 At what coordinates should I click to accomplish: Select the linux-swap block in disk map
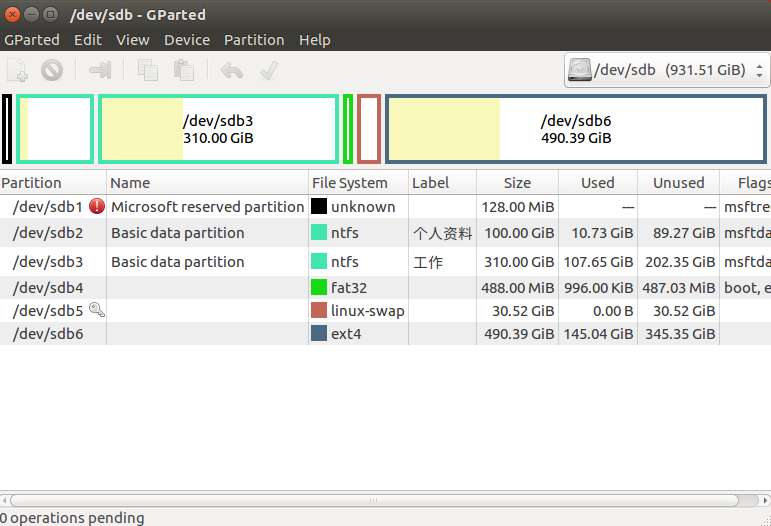[x=369, y=129]
